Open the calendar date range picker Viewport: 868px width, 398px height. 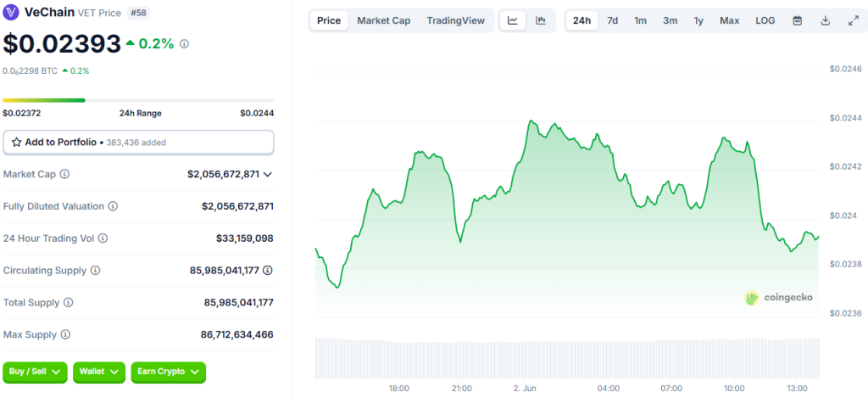click(x=798, y=20)
